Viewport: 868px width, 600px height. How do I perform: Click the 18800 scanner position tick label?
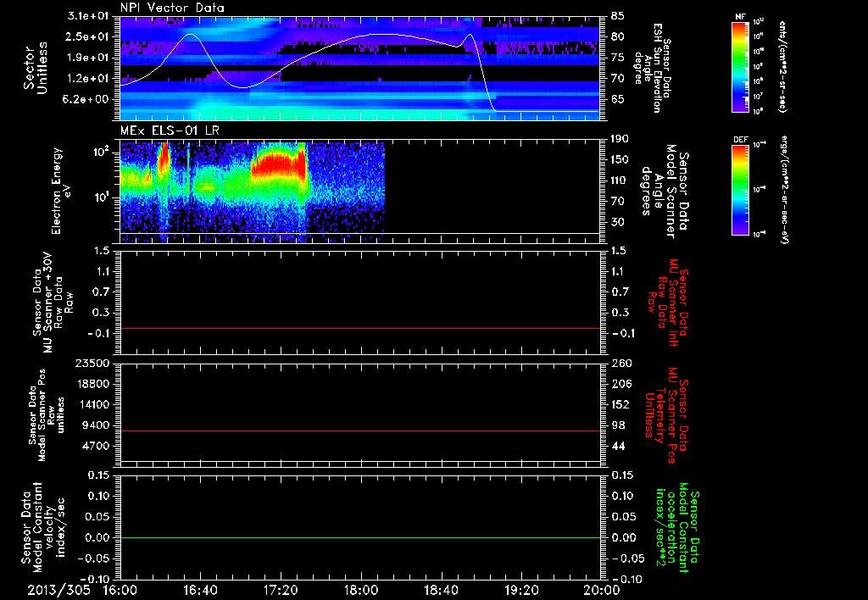(92, 384)
